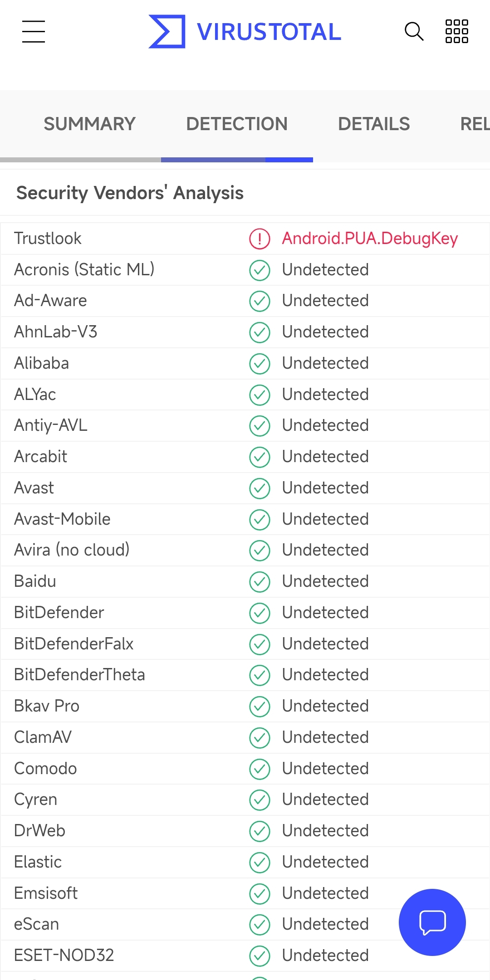Viewport: 490px width, 980px height.
Task: Click Undetected result for ESET-NOD32
Action: point(325,956)
